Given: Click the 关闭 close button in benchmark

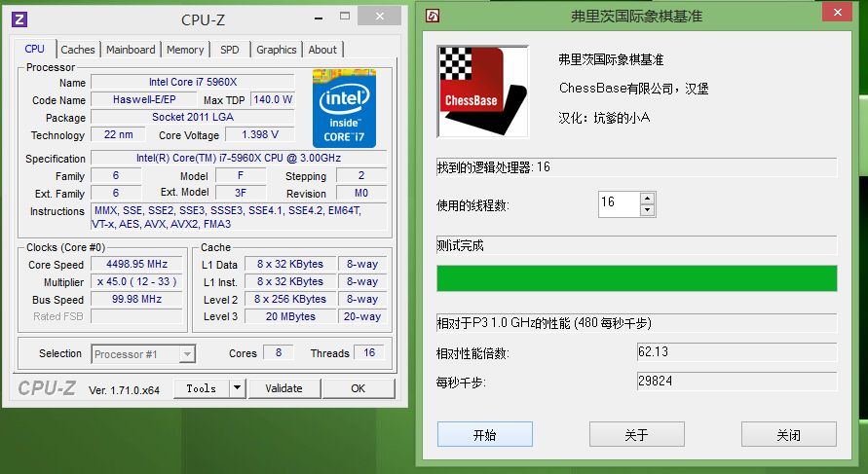Looking at the screenshot, I should [789, 434].
